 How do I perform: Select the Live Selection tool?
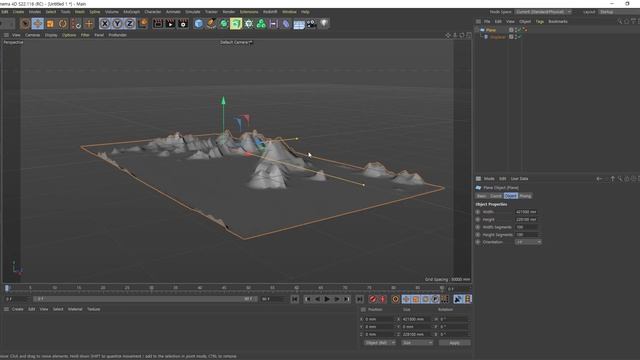pos(25,24)
